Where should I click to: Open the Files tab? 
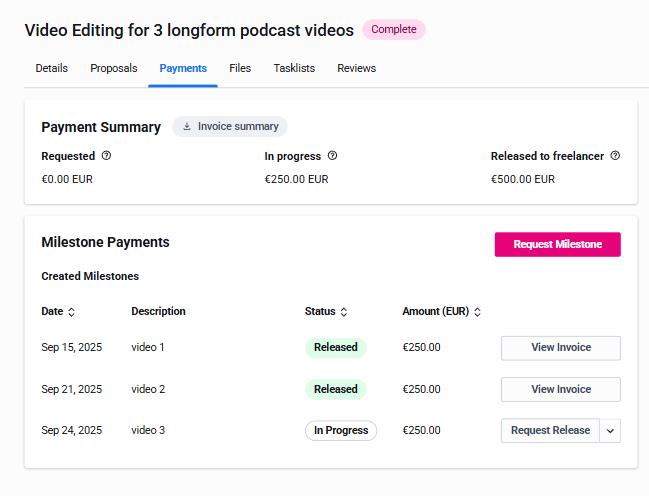pyautogui.click(x=240, y=68)
